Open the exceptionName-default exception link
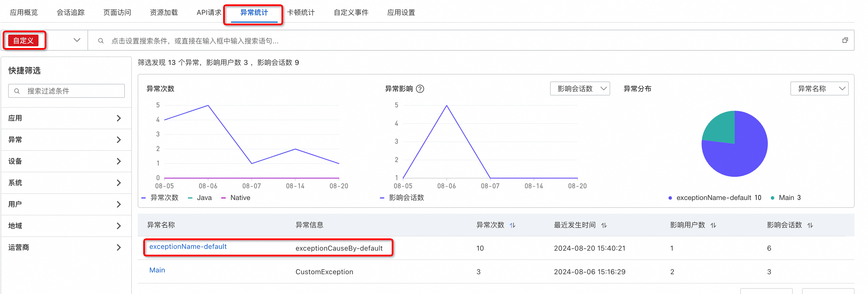 point(188,247)
